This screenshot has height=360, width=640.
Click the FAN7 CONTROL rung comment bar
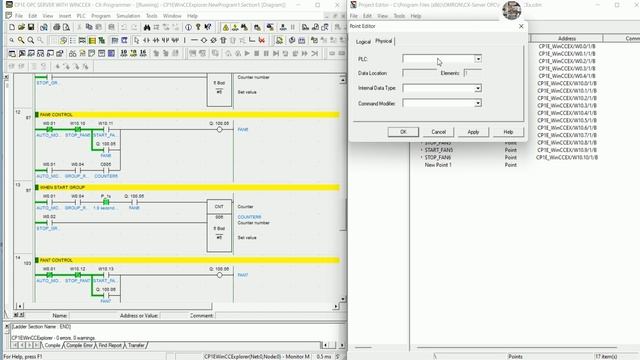click(x=187, y=260)
